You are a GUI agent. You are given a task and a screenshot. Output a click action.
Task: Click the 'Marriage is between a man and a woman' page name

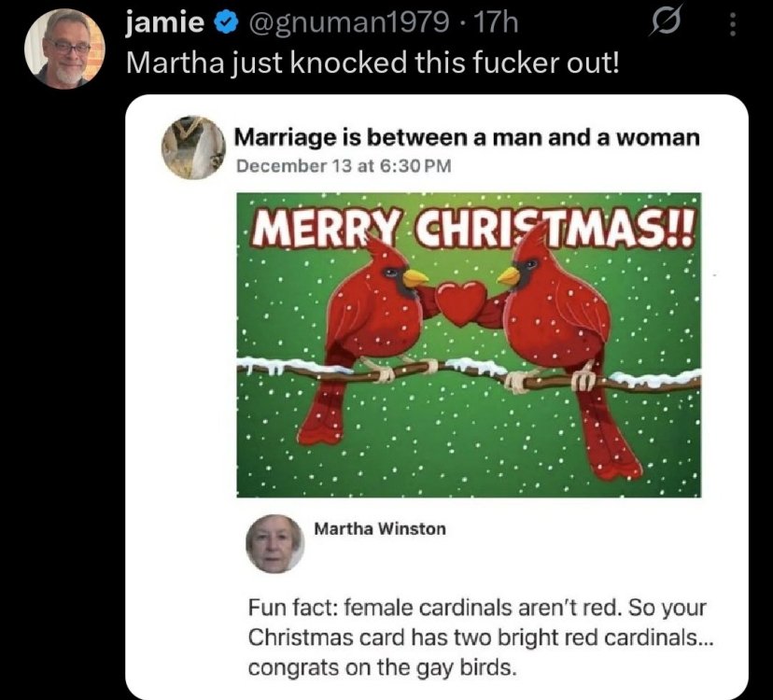point(466,138)
